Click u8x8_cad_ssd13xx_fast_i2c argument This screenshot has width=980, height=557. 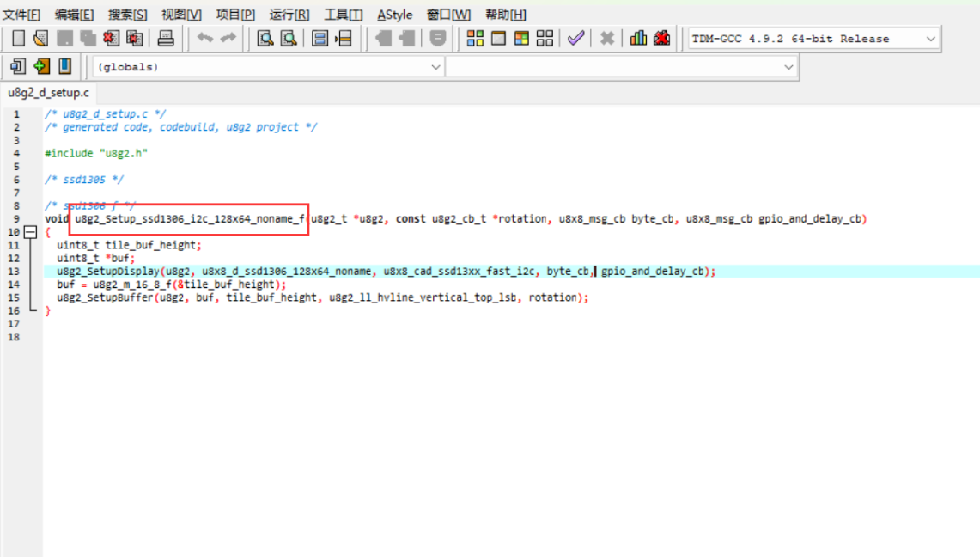[459, 272]
